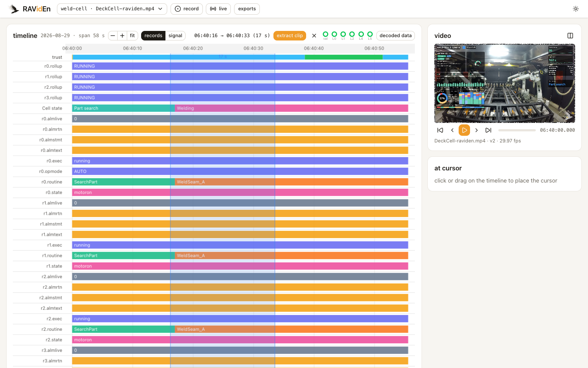Image resolution: width=588 pixels, height=368 pixels.
Task: Click the r3.almlive 0 value bar
Action: [x=240, y=350]
